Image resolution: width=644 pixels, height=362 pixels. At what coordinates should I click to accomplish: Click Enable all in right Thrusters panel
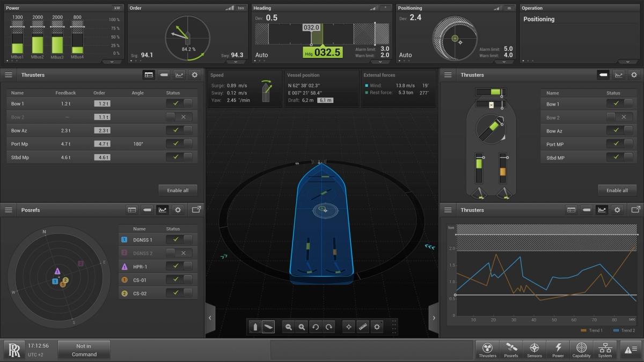617,190
